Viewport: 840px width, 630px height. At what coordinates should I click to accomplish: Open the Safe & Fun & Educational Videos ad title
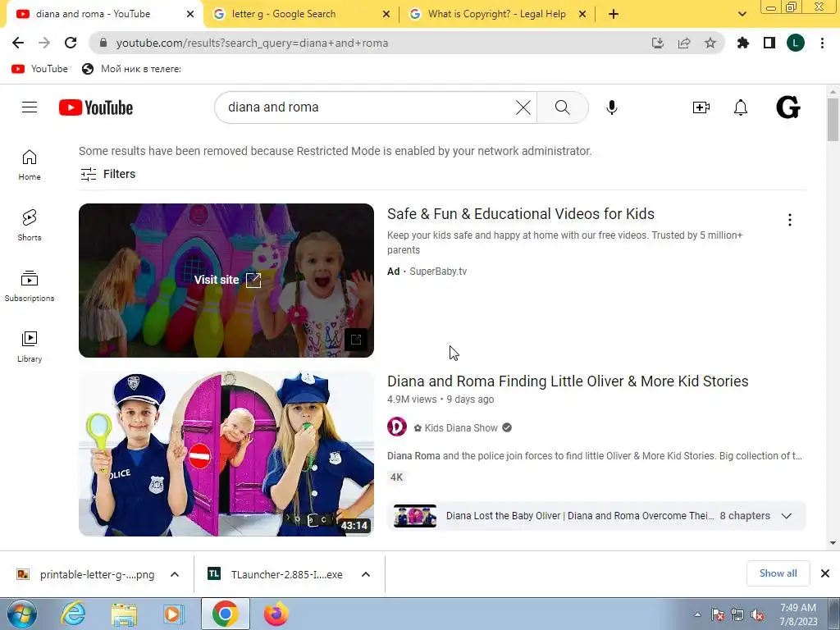(521, 214)
